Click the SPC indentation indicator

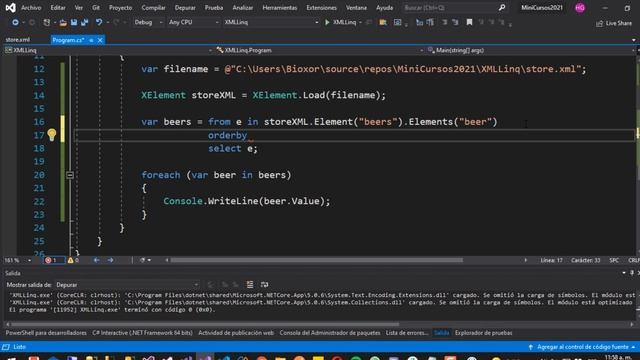coord(614,260)
